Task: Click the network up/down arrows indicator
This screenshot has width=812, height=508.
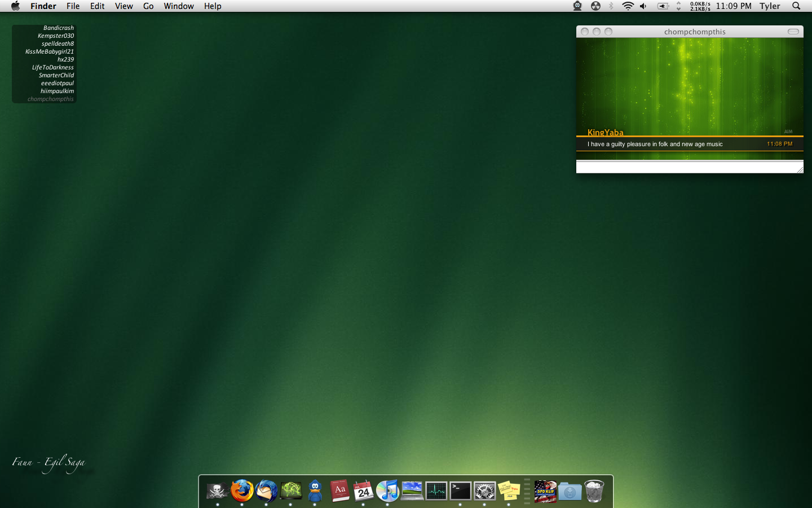Action: (x=679, y=6)
